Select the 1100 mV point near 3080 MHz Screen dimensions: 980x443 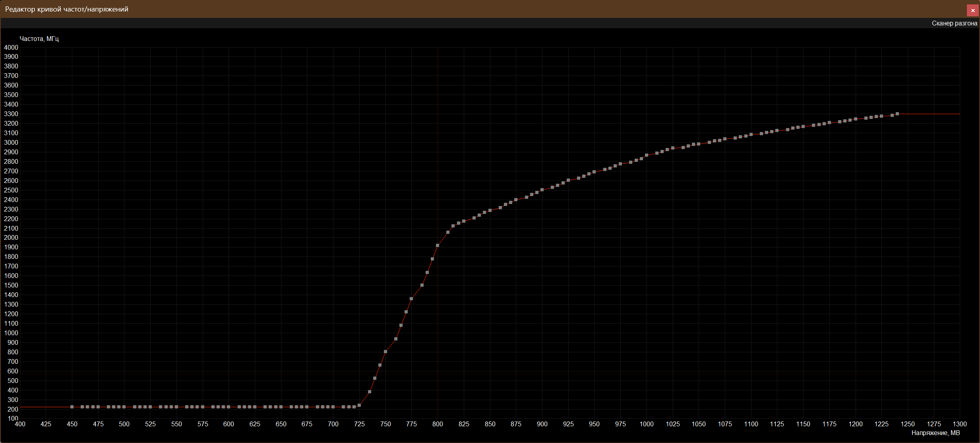tap(751, 134)
